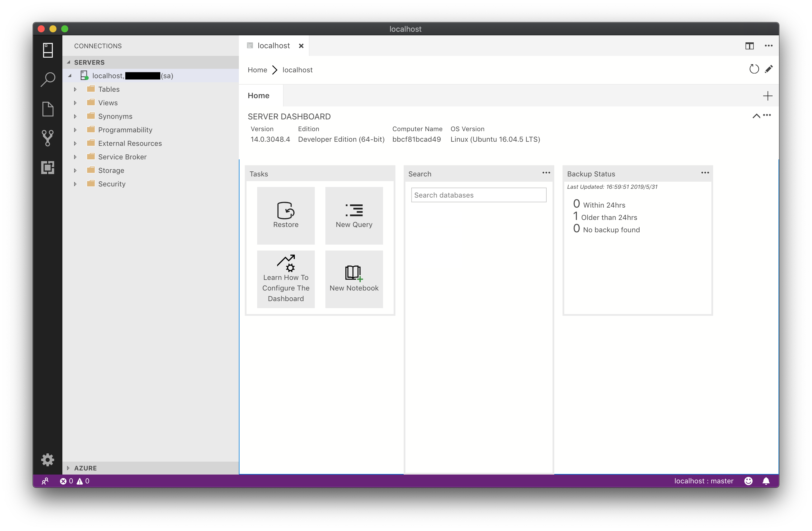Click the CONNECTIONS panel title
Image resolution: width=812 pixels, height=531 pixels.
pos(98,46)
